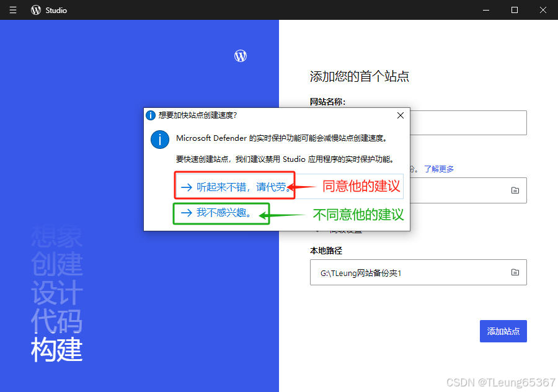Click the info icon in the dialog title bar
This screenshot has width=558, height=392.
click(151, 115)
